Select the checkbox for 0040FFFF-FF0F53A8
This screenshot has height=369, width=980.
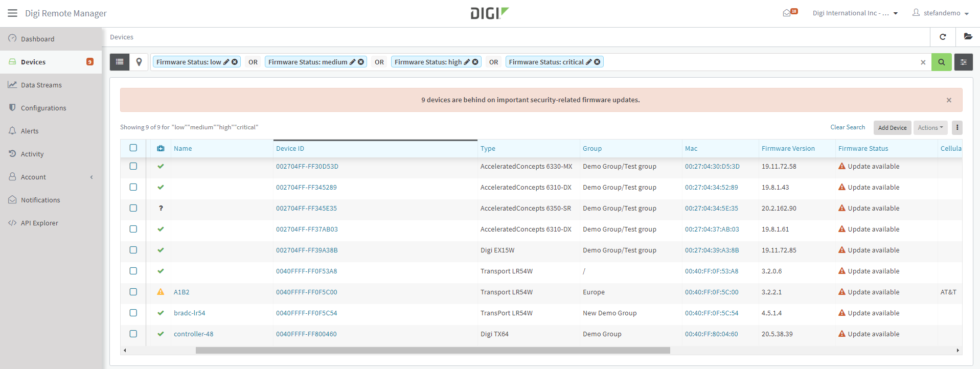click(x=133, y=271)
